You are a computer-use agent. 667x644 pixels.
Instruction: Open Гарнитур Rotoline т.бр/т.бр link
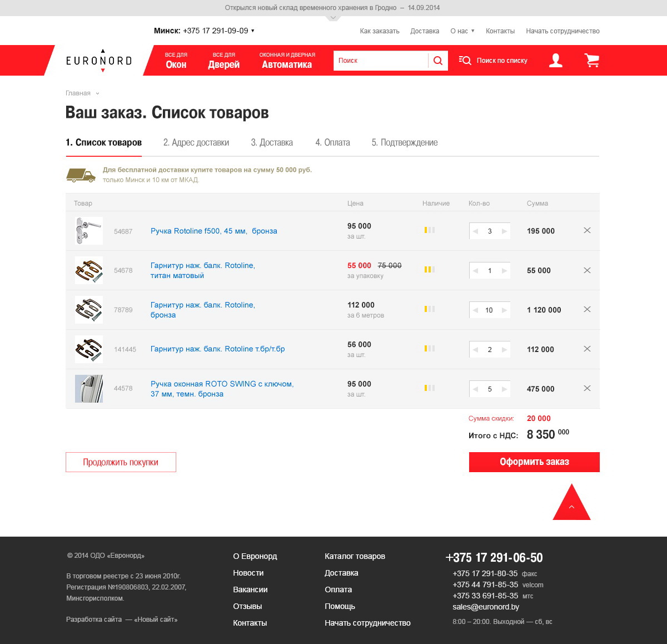(218, 349)
